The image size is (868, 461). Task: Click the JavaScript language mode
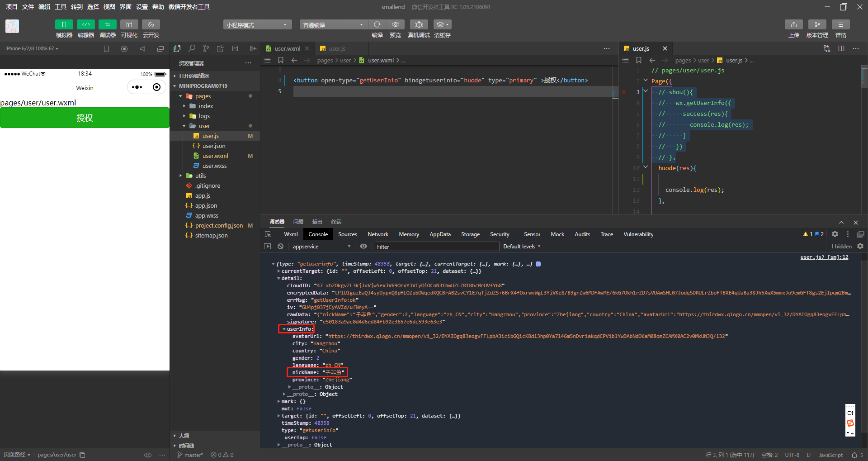click(x=830, y=455)
